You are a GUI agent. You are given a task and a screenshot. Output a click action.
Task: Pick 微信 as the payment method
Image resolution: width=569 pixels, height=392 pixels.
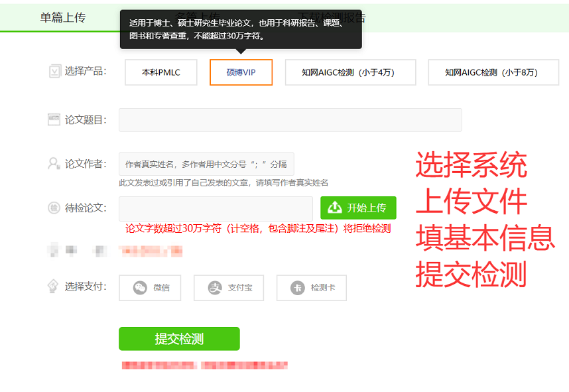(150, 288)
